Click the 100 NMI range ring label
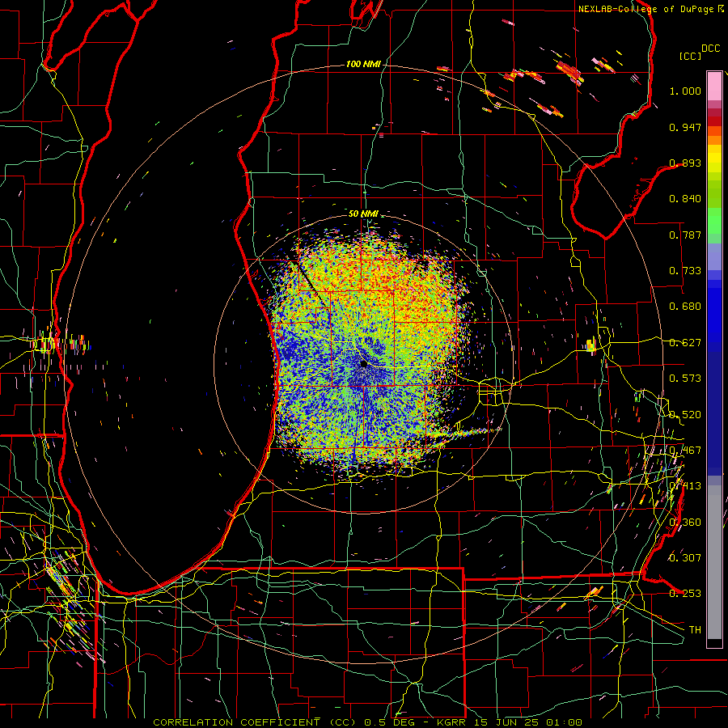 click(x=363, y=64)
